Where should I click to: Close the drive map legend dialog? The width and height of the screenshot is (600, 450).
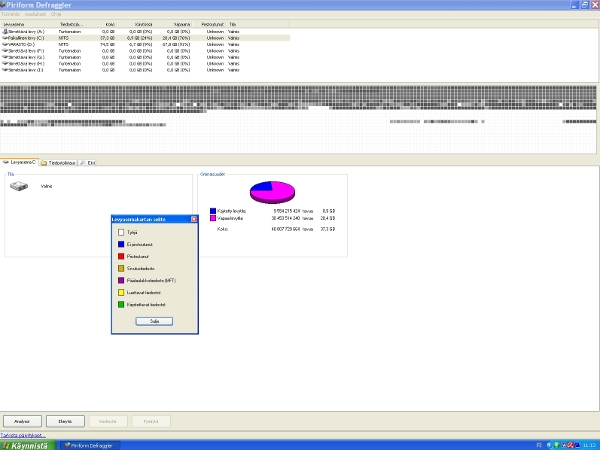pyautogui.click(x=194, y=219)
